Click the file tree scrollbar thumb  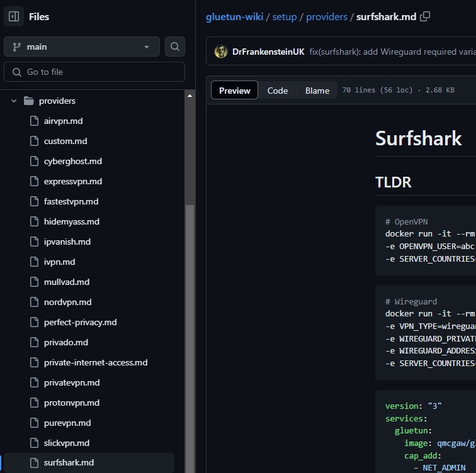190,339
